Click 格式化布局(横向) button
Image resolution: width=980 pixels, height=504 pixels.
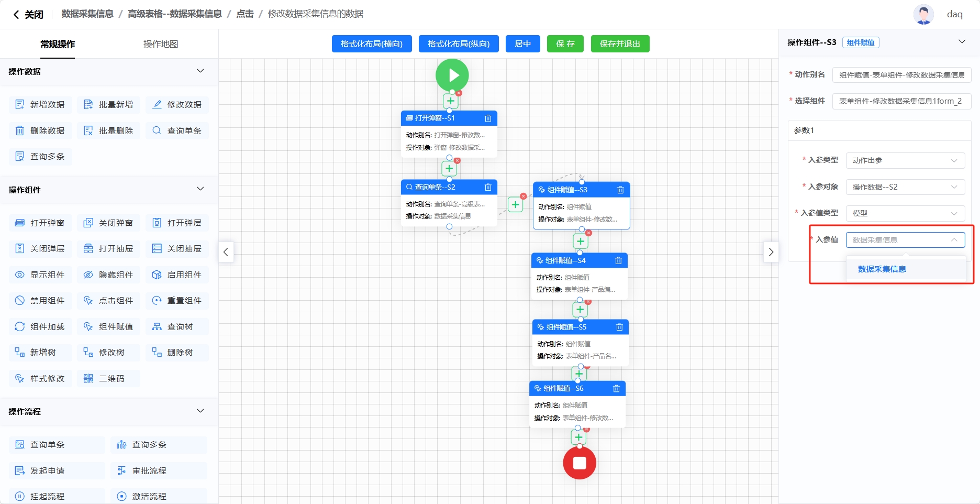372,44
